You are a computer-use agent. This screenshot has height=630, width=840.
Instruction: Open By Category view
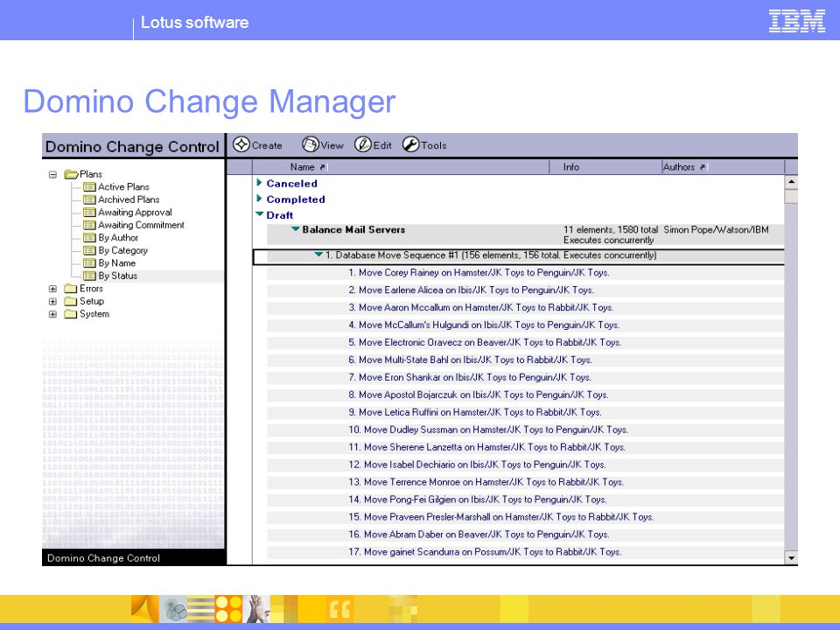click(122, 250)
